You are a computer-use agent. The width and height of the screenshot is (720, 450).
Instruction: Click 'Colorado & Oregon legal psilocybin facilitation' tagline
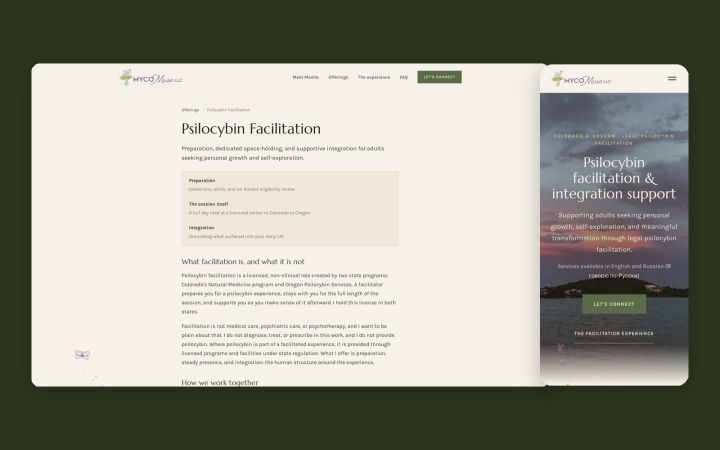pos(614,139)
